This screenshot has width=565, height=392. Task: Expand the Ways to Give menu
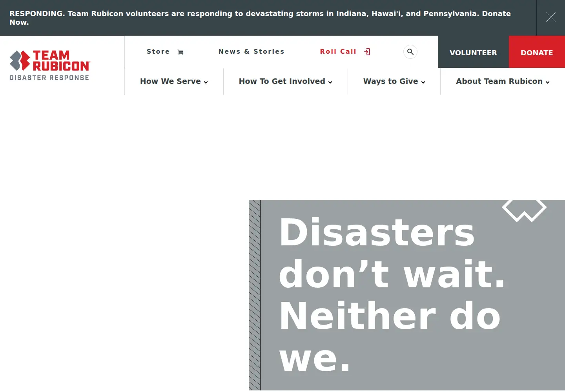pos(394,82)
